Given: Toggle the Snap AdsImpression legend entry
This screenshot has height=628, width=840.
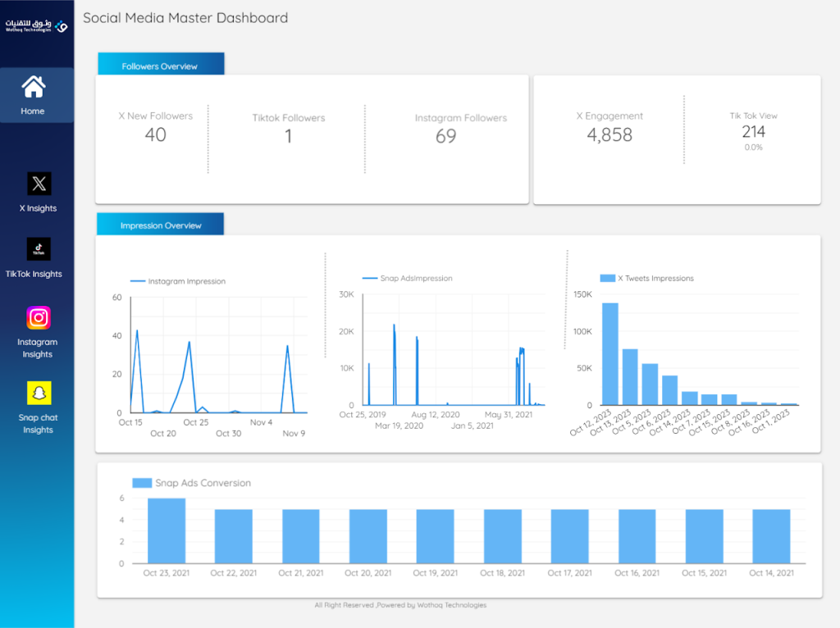Looking at the screenshot, I should click(408, 279).
